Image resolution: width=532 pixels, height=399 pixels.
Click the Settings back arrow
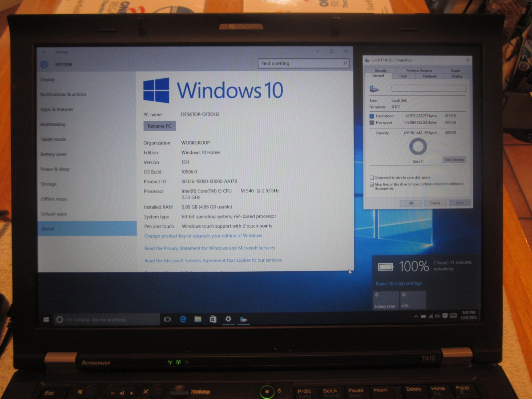[44, 52]
